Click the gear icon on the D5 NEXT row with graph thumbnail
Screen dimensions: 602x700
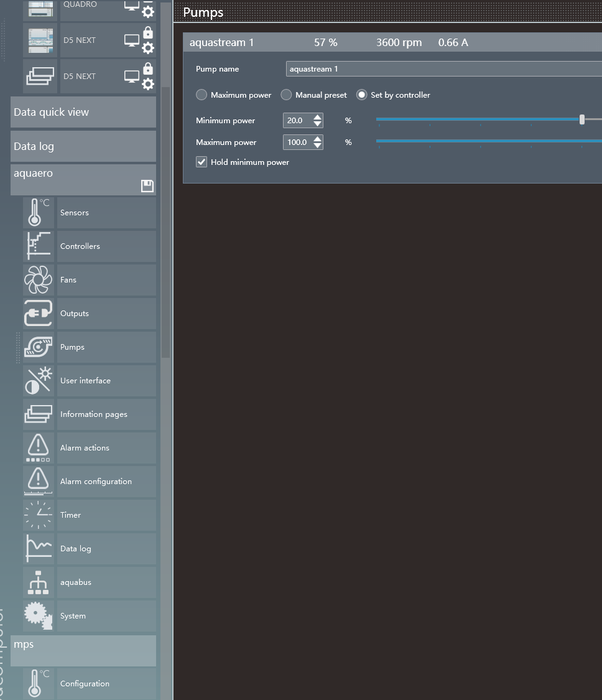click(x=148, y=48)
